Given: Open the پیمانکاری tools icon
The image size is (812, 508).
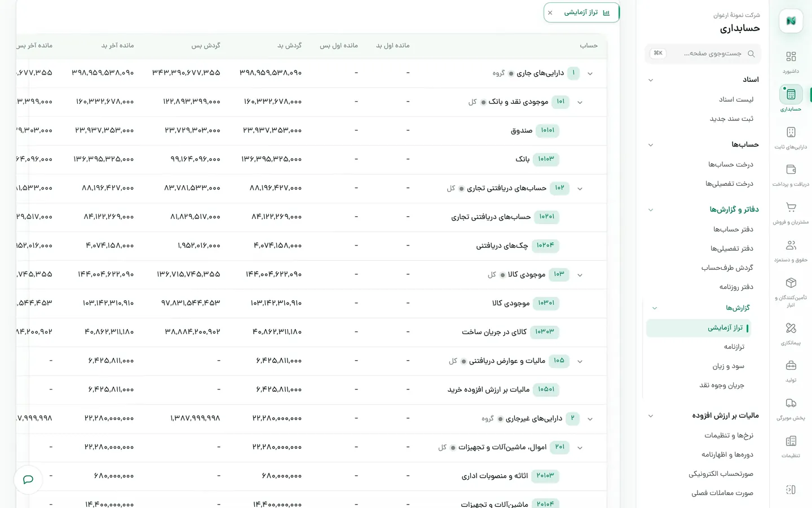Looking at the screenshot, I should pos(791,328).
